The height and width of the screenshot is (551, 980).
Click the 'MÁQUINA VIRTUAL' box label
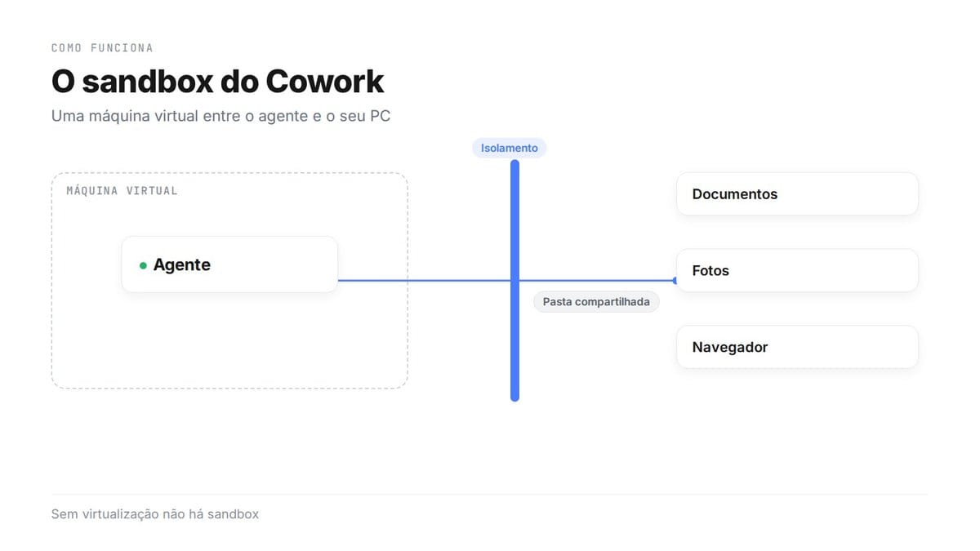point(122,191)
